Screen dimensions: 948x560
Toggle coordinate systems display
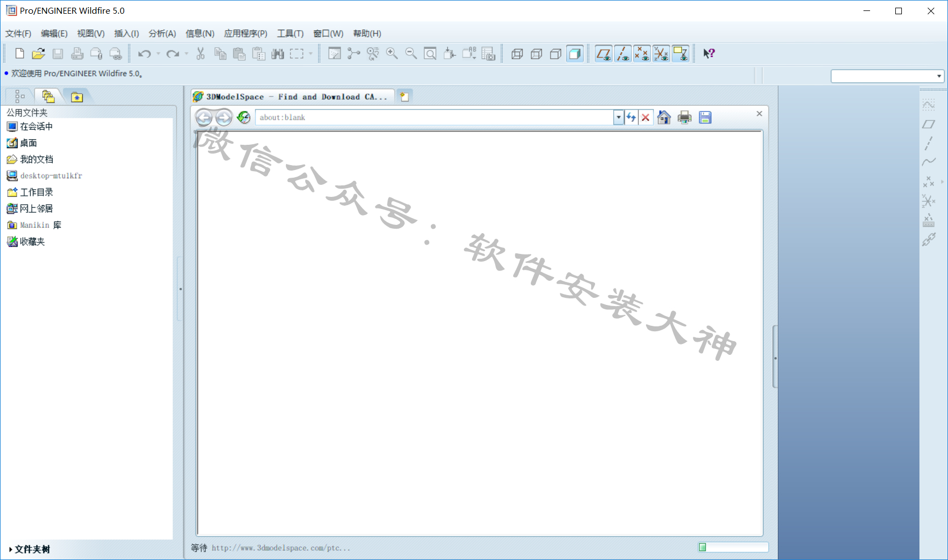click(x=661, y=53)
